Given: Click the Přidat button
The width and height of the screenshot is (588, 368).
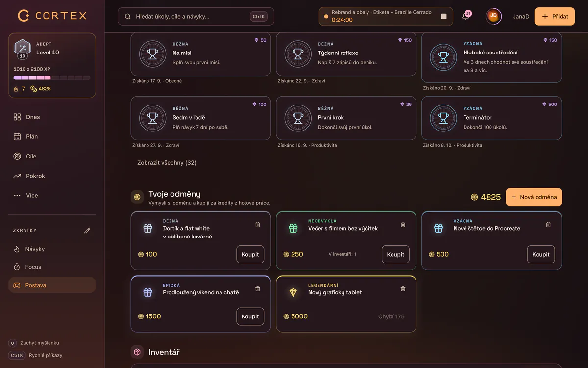Looking at the screenshot, I should pos(555,16).
